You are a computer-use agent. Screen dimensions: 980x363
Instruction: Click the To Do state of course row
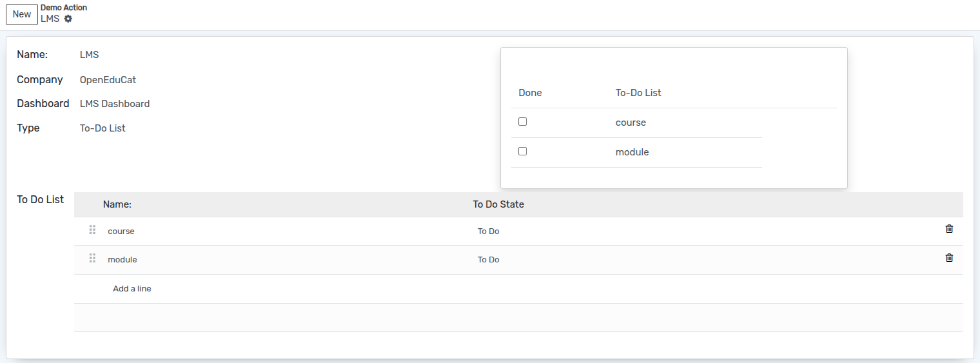click(489, 231)
